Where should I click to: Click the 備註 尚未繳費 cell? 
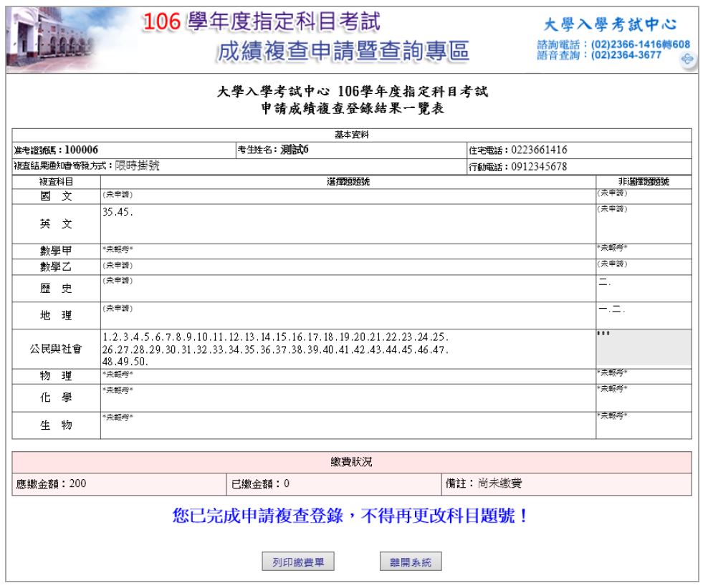[567, 483]
